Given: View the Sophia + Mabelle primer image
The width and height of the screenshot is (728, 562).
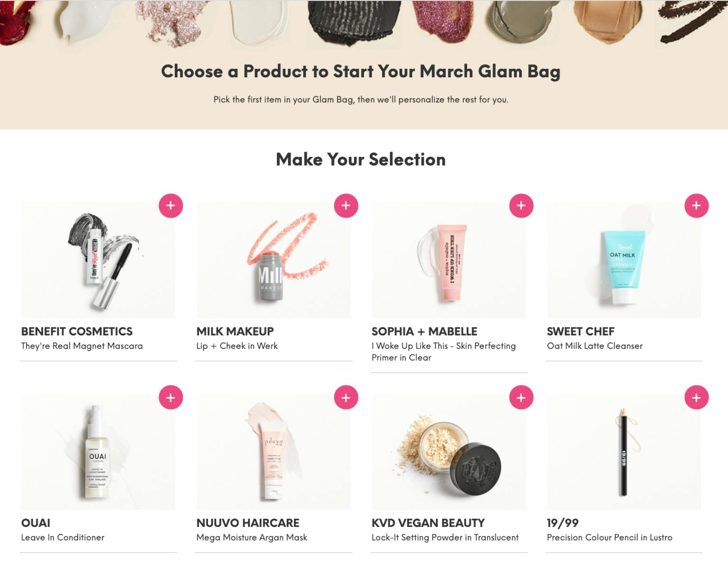Looking at the screenshot, I should pos(449,260).
